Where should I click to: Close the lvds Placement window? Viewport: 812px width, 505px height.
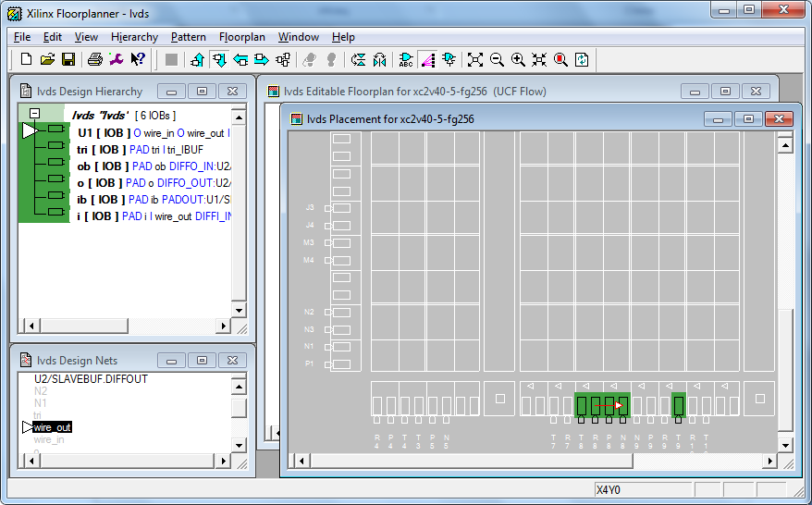(x=779, y=119)
